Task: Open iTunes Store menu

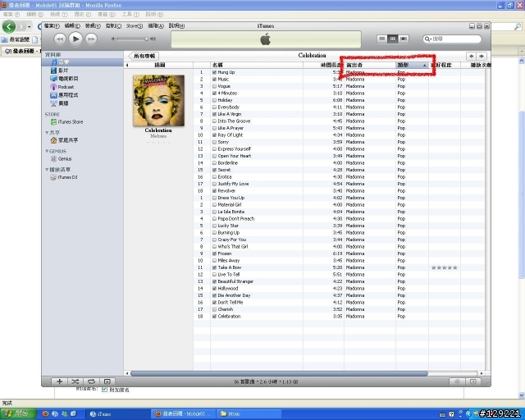Action: (135, 25)
